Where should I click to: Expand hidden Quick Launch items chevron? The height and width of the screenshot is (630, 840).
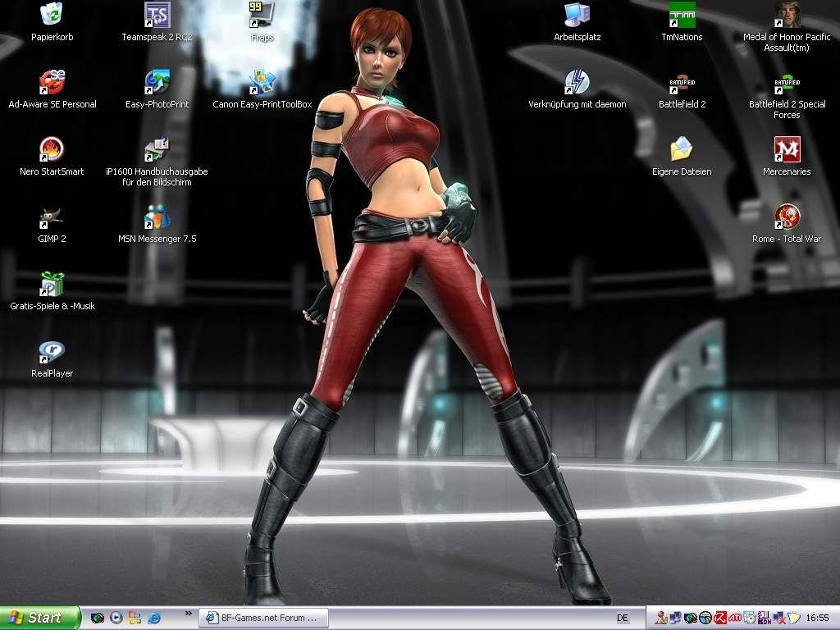point(188,613)
